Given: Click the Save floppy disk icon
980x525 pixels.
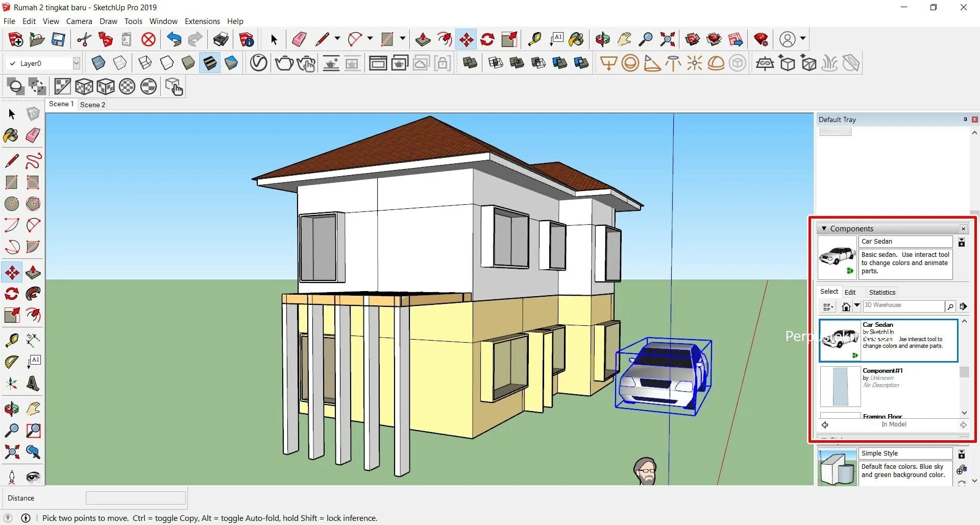Looking at the screenshot, I should (x=58, y=39).
